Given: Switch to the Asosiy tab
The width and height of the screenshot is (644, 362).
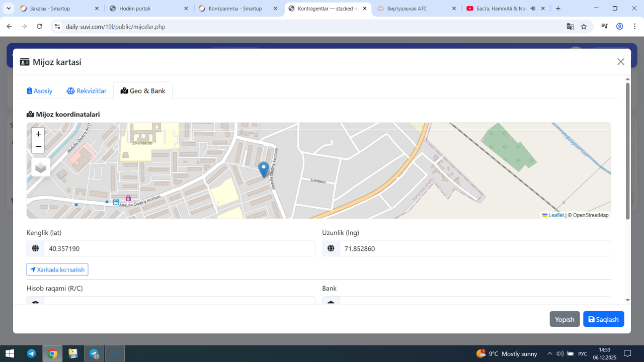Looking at the screenshot, I should click(40, 91).
